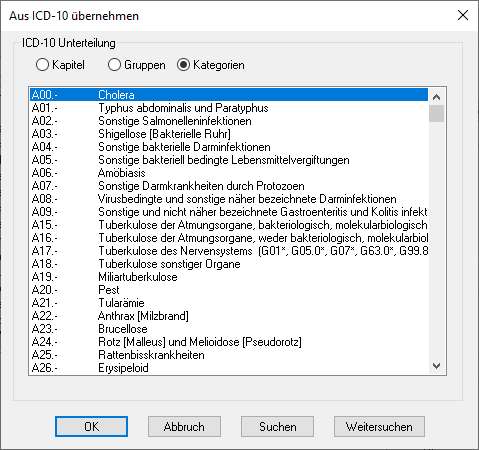The height and width of the screenshot is (450, 479).
Task: Continue searching with the Weitersuchen button
Action: [379, 426]
